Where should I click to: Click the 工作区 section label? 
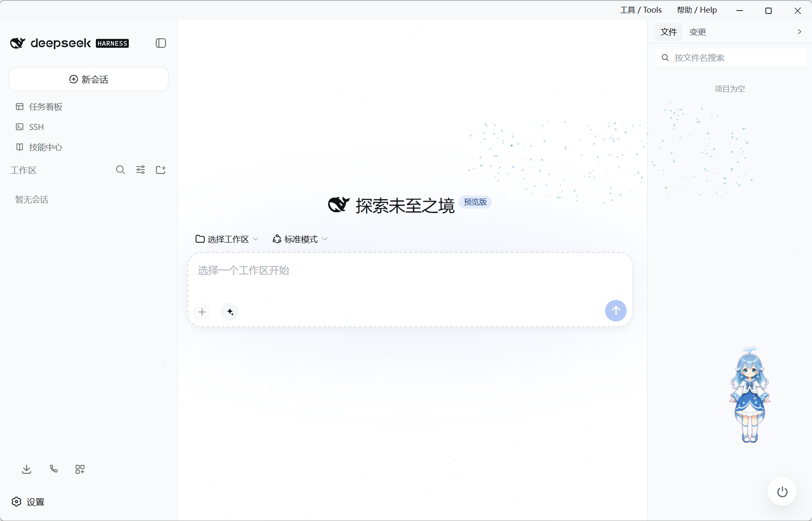(23, 170)
